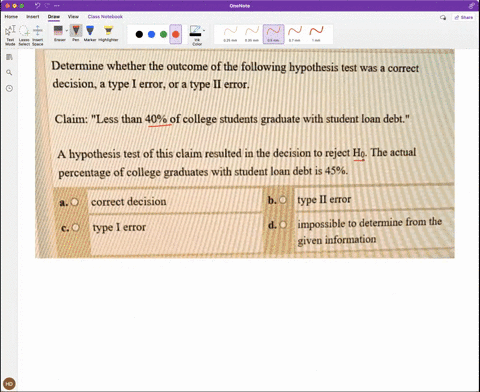The width and height of the screenshot is (480, 392).
Task: Click the HD account avatar
Action: pyautogui.click(x=9, y=384)
